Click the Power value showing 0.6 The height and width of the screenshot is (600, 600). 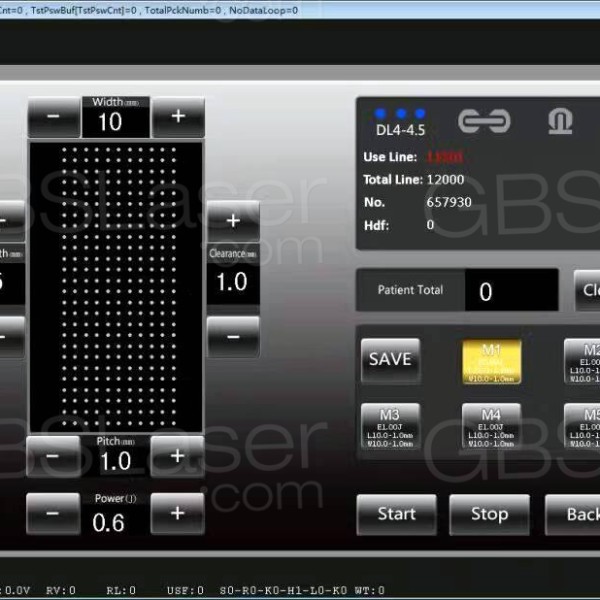(x=110, y=521)
